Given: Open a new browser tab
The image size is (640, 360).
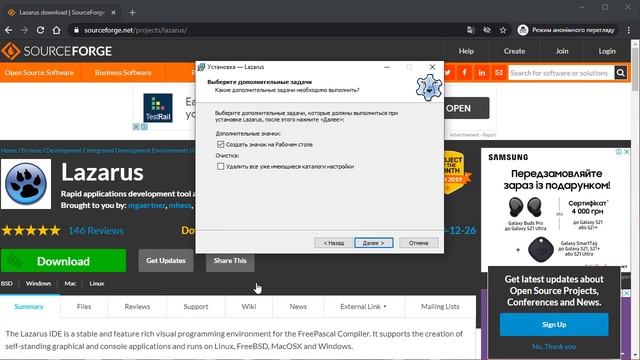Looking at the screenshot, I should point(132,12).
